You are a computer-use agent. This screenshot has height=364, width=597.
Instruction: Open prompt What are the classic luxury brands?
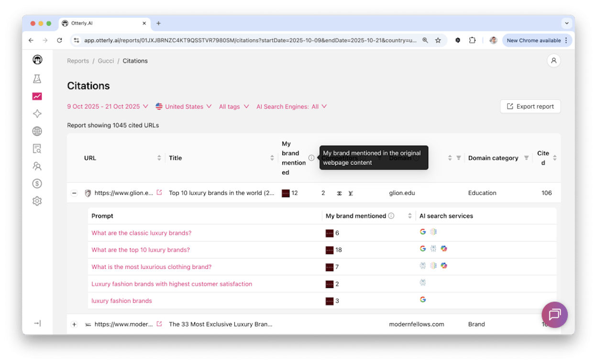click(142, 233)
